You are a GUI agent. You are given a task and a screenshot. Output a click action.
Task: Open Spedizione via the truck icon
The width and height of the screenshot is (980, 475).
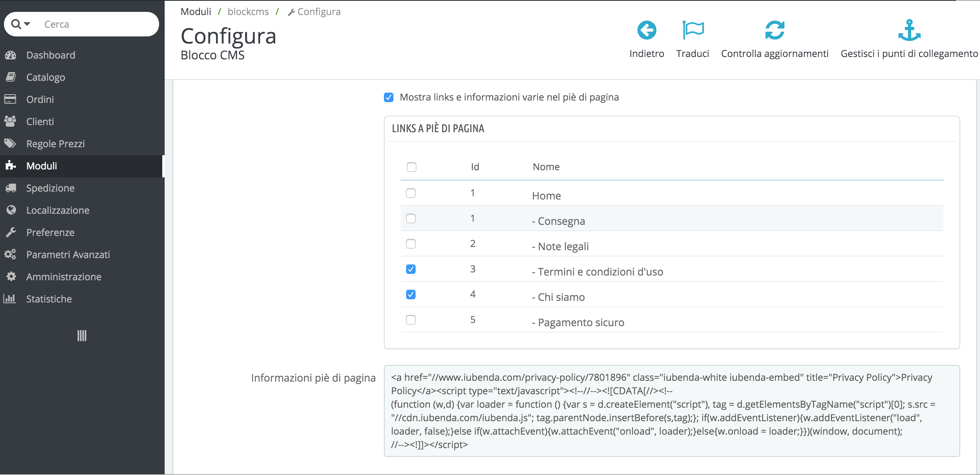coord(11,188)
